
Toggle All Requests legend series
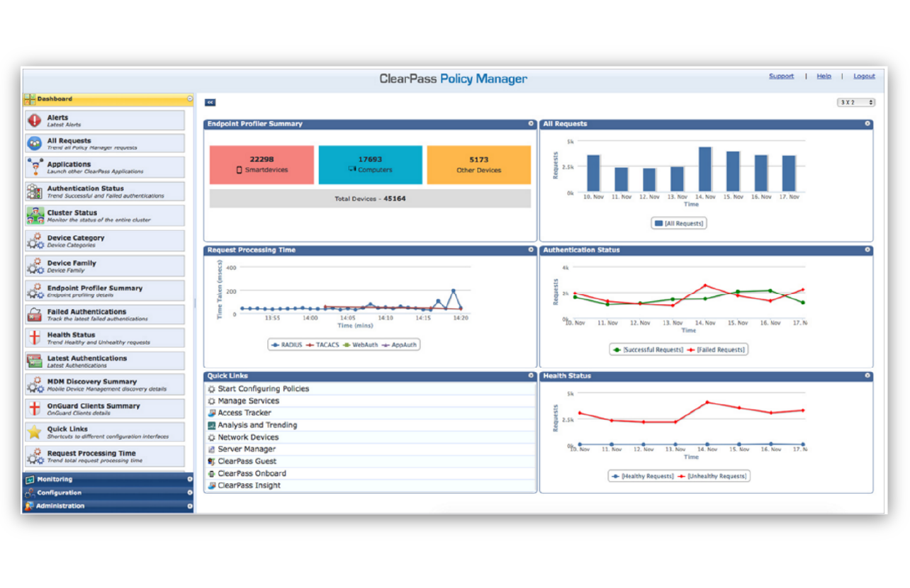[679, 223]
